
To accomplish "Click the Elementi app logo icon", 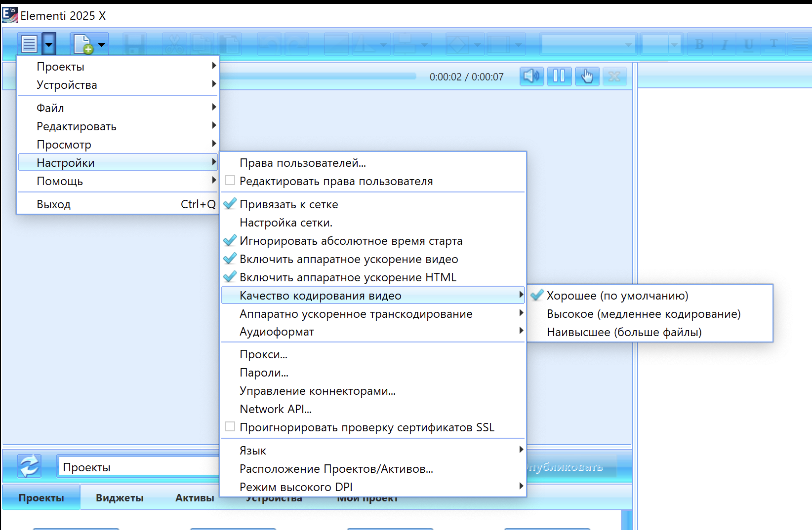I will click(10, 15).
